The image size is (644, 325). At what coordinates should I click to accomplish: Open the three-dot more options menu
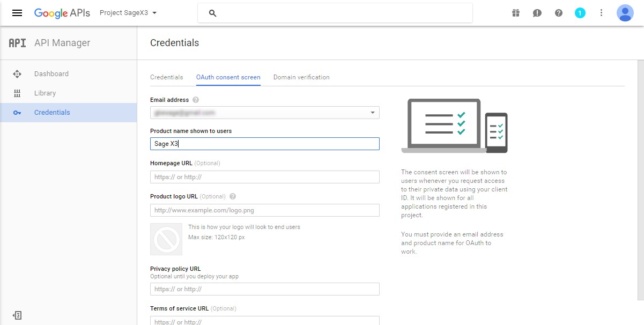(602, 13)
